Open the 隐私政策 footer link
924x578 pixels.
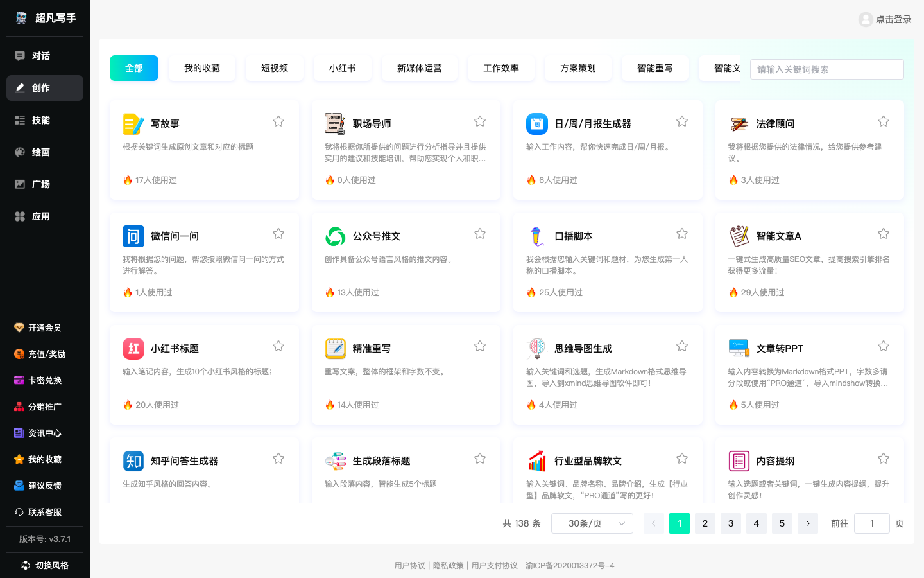pos(447,566)
